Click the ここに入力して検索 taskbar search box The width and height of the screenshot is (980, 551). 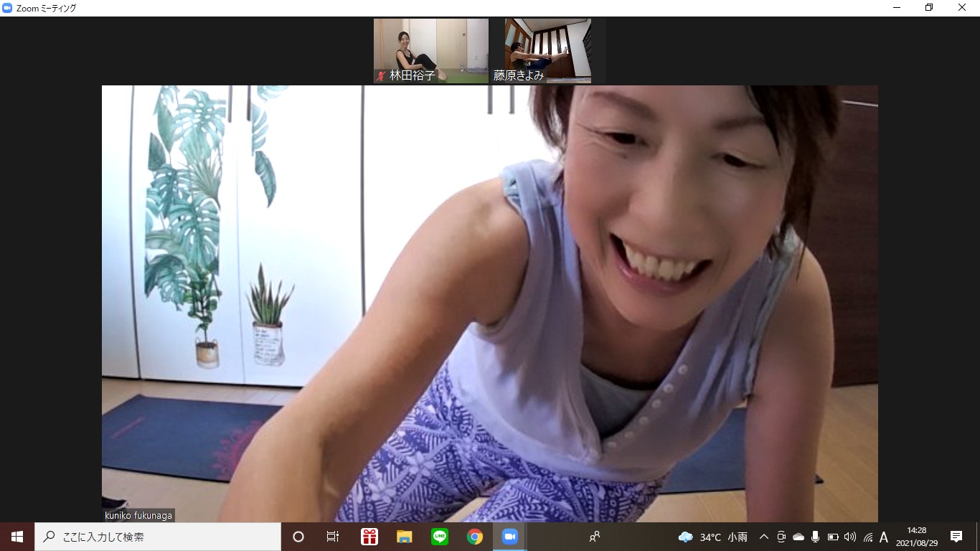point(158,537)
